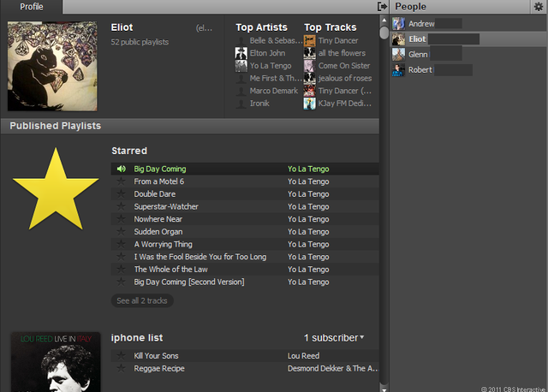Open top artist Elton John
Viewport: 548px width, 392px height.
tap(267, 53)
